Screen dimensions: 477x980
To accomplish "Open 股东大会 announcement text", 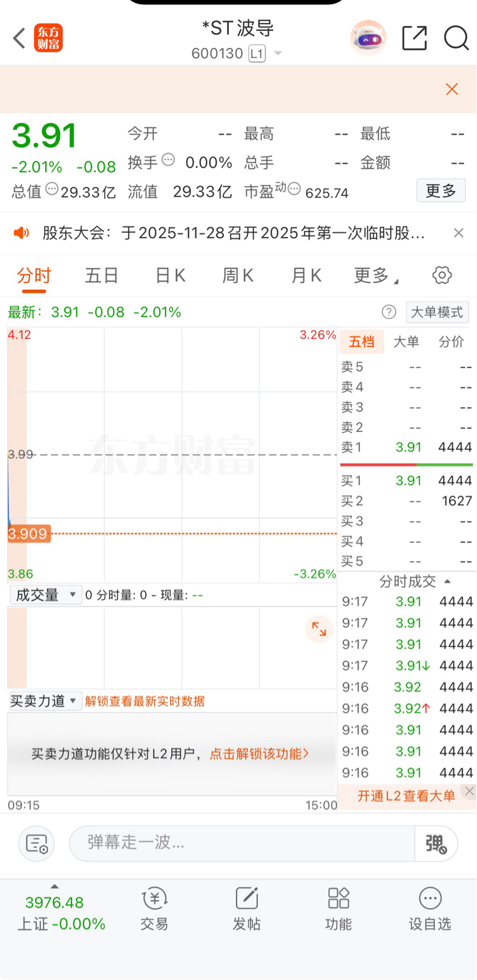I will [x=233, y=233].
